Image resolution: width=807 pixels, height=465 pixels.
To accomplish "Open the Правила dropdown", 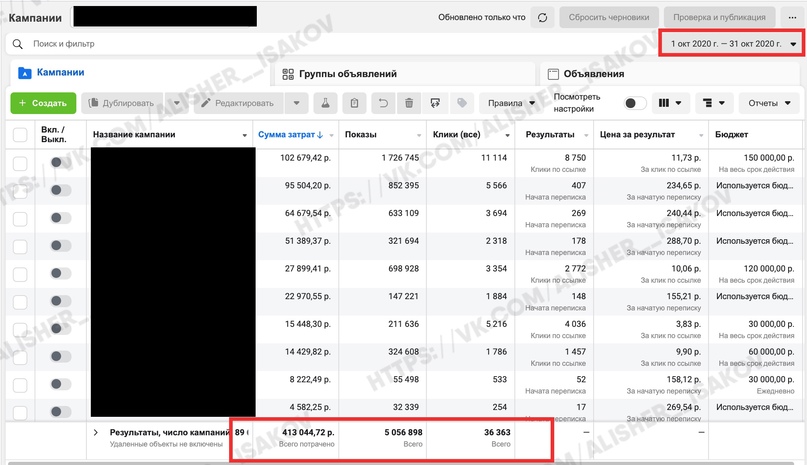I will click(x=511, y=103).
